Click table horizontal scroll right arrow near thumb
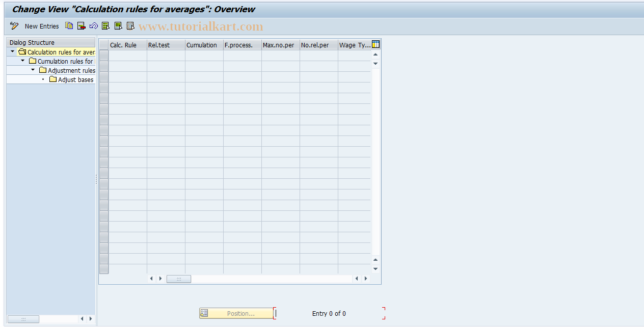 tap(160, 279)
